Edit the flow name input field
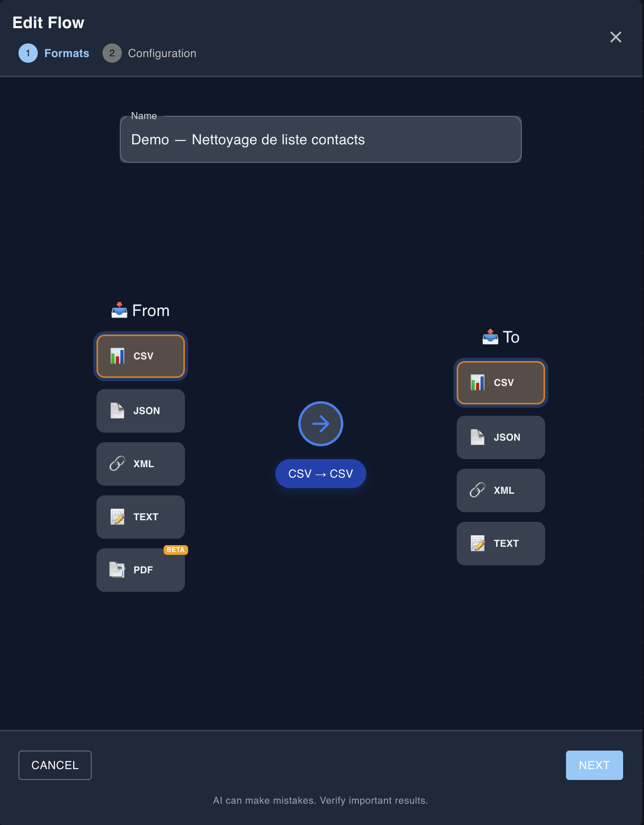This screenshot has height=825, width=644. pyautogui.click(x=320, y=139)
